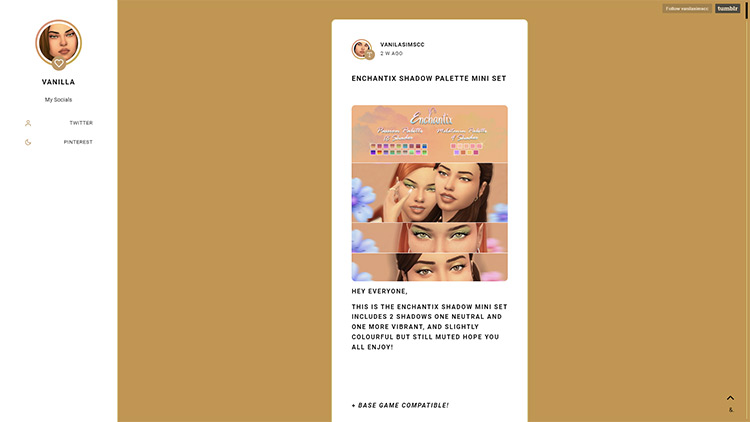The width and height of the screenshot is (750, 422).
Task: Click the dark page scrollbar thumb
Action: tap(746, 9)
